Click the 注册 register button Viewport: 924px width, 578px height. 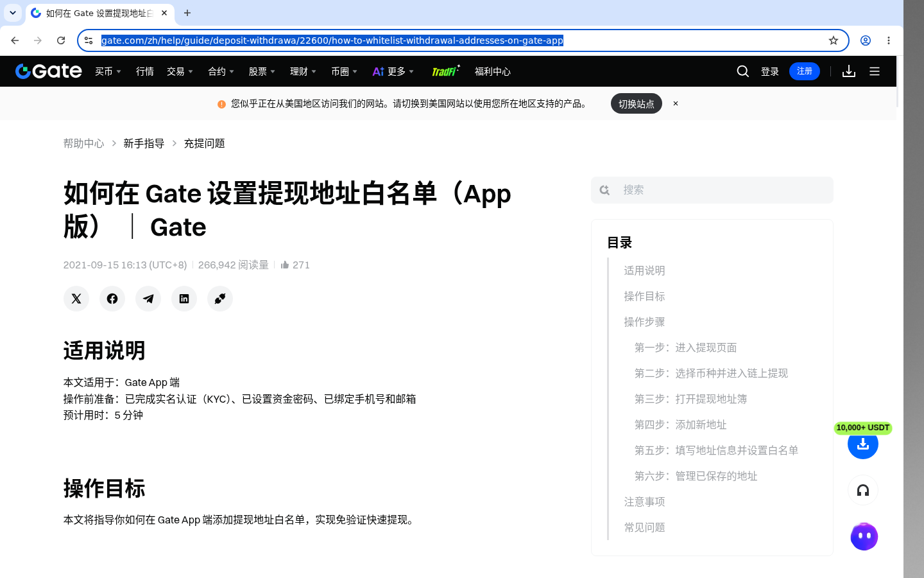click(x=805, y=71)
